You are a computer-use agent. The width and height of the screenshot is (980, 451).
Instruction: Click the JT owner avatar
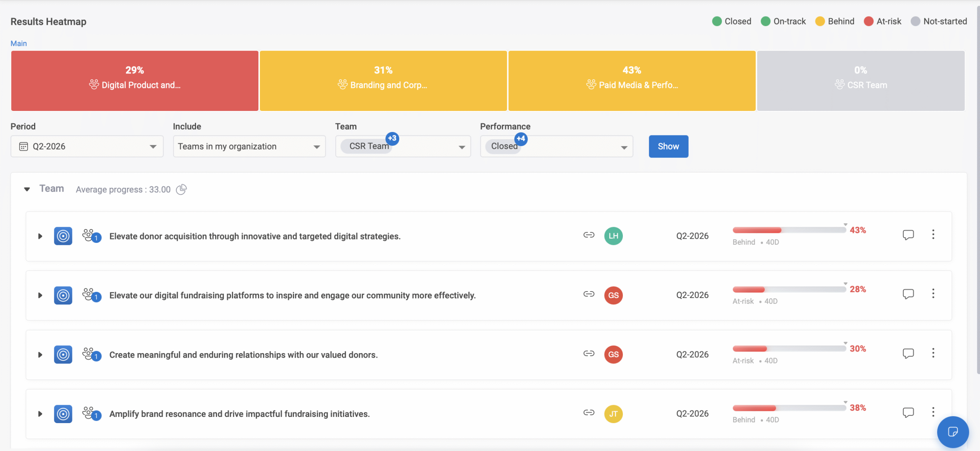(x=613, y=414)
